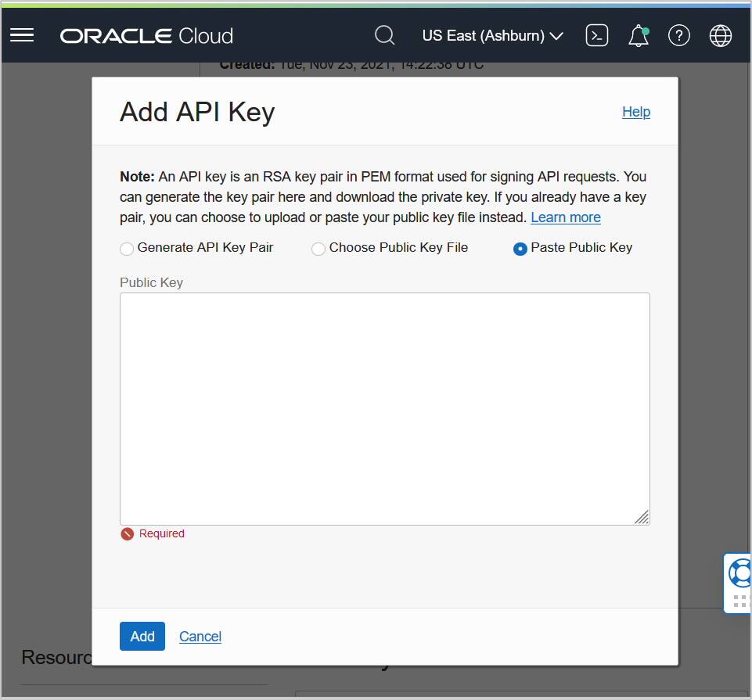Viewport: 752px width, 700px height.
Task: Click the text area resize handle
Action: click(x=642, y=517)
